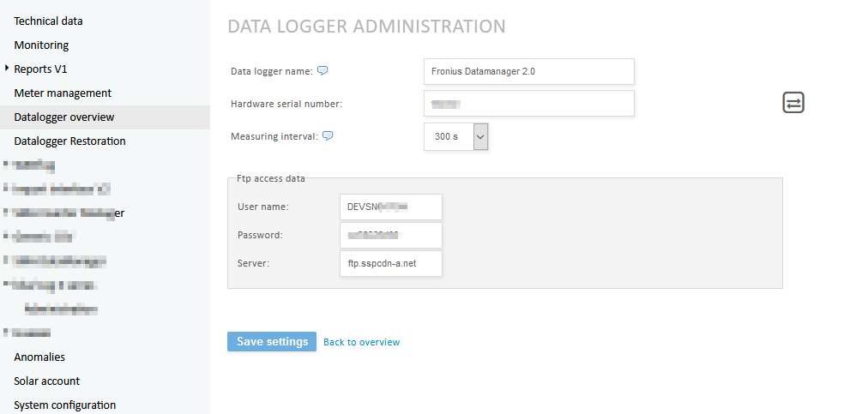Open the Measuring interval dropdown
The image size is (868, 414).
point(480,136)
